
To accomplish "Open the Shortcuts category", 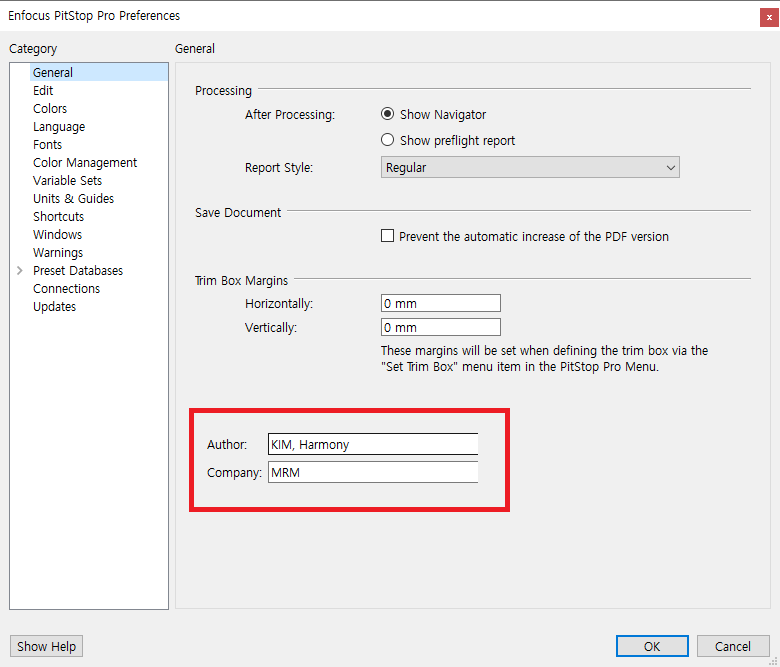I will tap(58, 217).
